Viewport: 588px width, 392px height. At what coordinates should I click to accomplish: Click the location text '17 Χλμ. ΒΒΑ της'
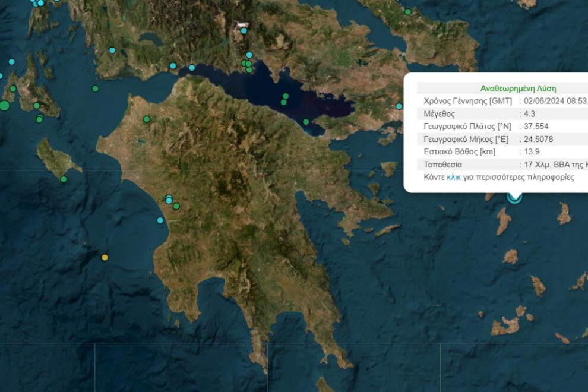(x=554, y=165)
